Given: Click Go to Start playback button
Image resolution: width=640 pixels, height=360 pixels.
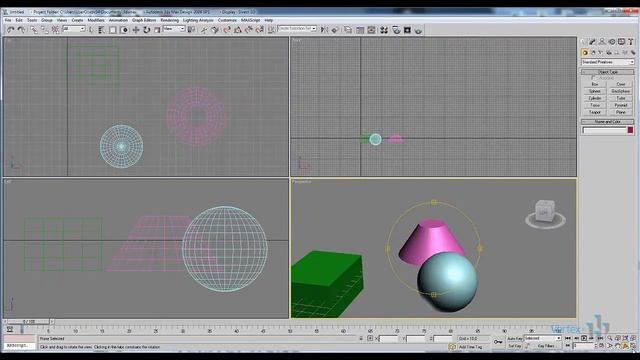Looking at the screenshot, I should [x=568, y=338].
